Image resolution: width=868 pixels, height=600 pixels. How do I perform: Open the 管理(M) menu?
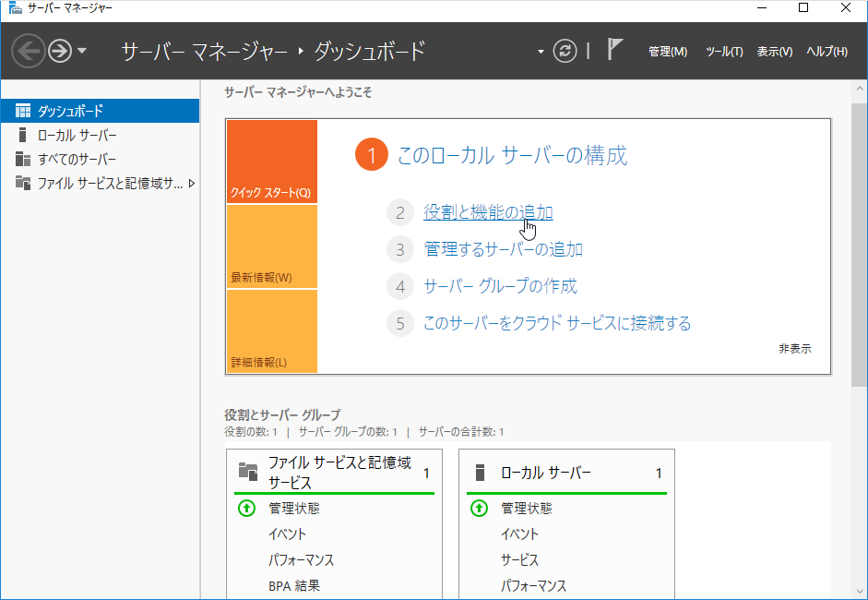coord(667,52)
